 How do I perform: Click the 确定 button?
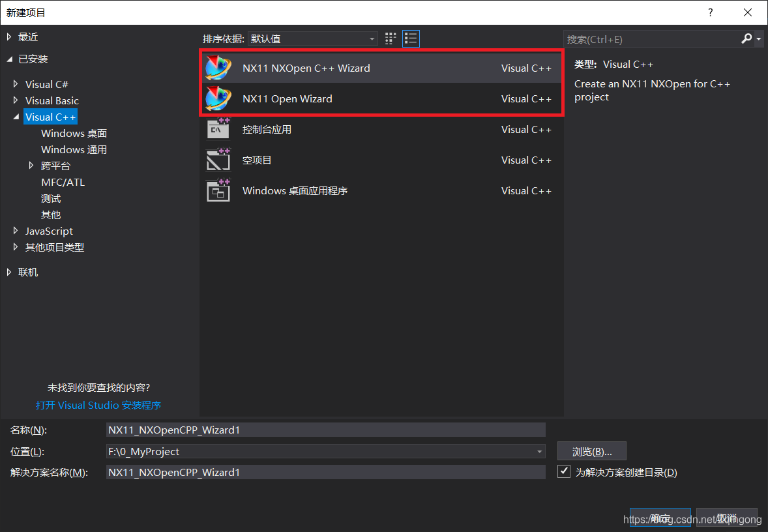pos(660,518)
